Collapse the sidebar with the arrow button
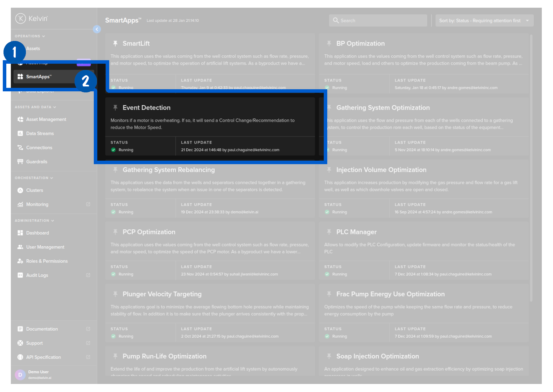This screenshot has height=392, width=553. (x=97, y=29)
